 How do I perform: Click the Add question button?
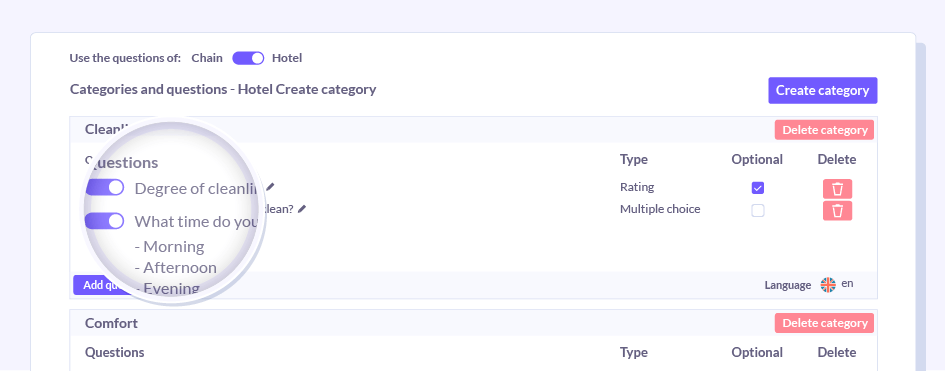(102, 285)
